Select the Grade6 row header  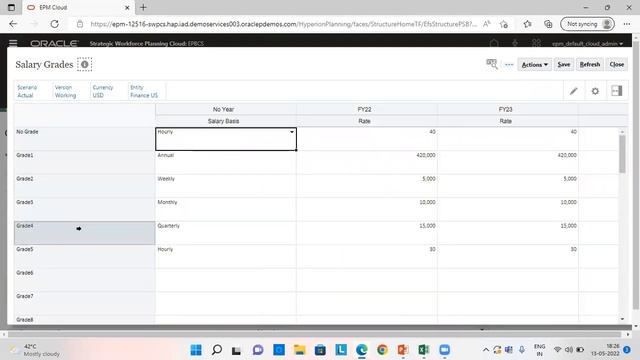(84, 280)
